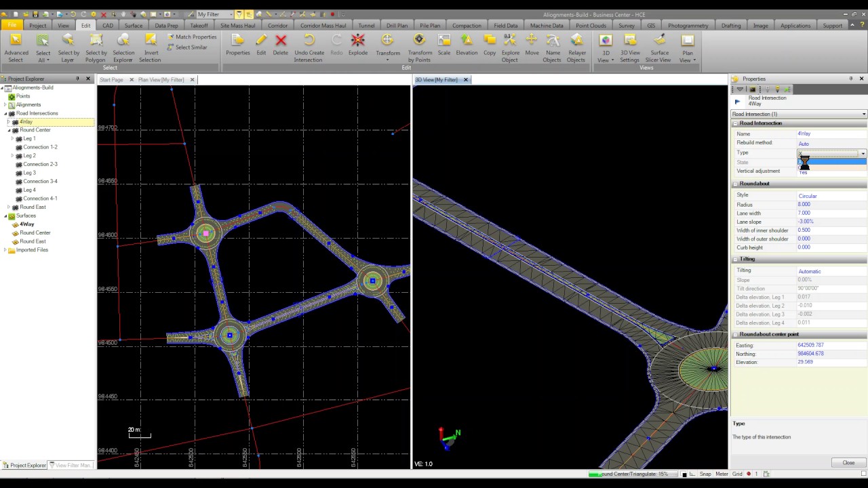The image size is (868, 488).
Task: Open the File menu
Action: click(x=12, y=25)
